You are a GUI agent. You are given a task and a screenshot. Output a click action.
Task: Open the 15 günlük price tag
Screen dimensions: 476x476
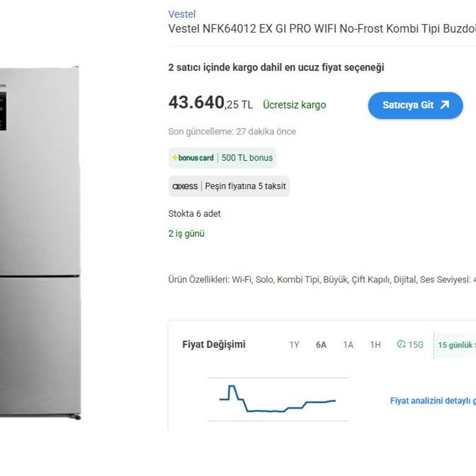click(x=456, y=345)
